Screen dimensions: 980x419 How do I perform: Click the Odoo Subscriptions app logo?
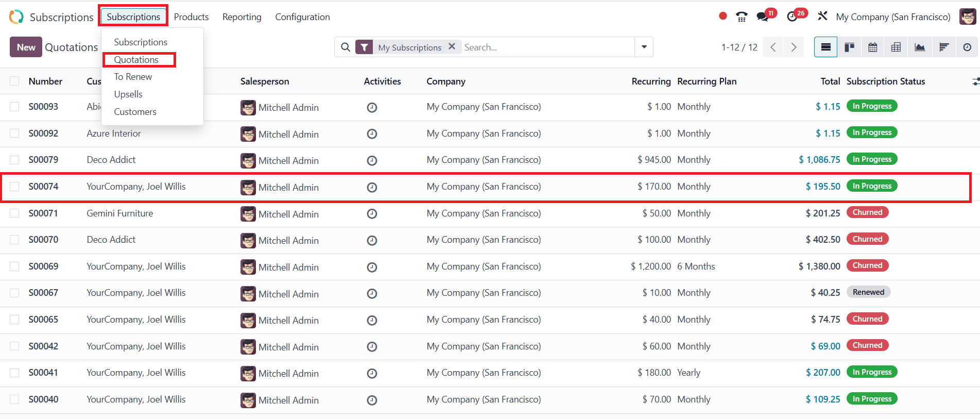click(x=16, y=17)
